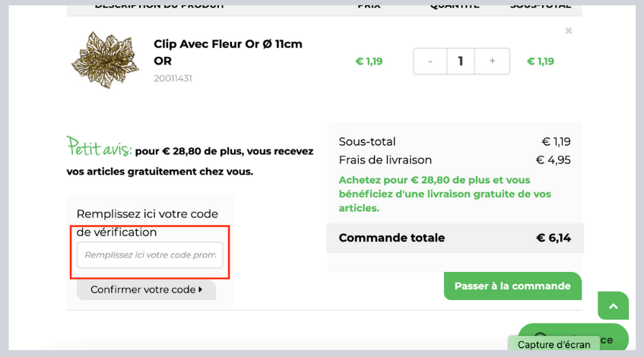Click the "Frais de livraison" amount € 4,95

tap(553, 160)
